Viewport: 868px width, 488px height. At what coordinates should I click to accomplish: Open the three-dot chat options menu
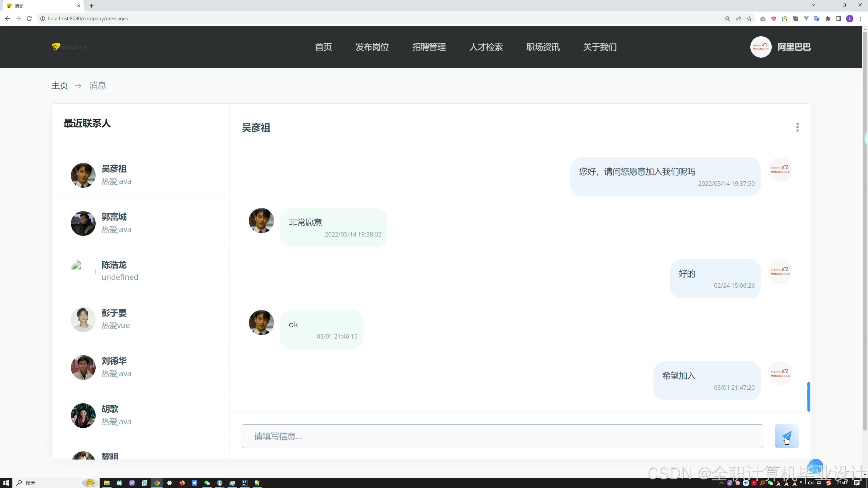[797, 127]
